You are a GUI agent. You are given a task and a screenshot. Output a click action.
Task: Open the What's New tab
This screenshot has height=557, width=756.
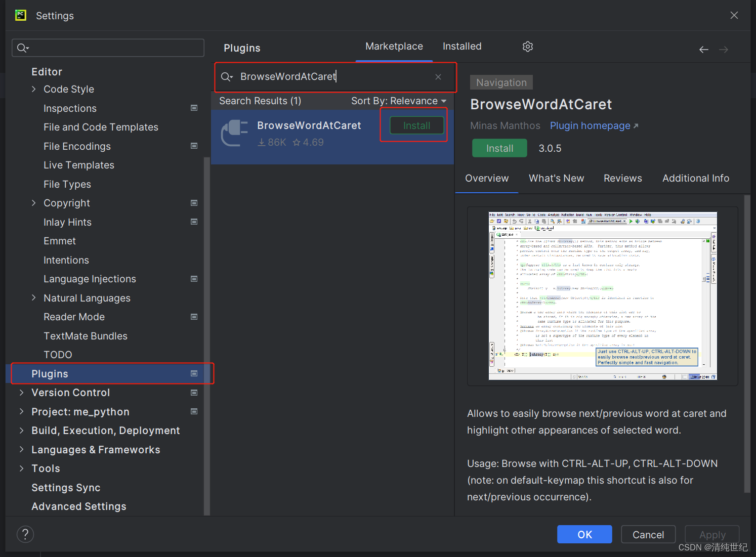(x=556, y=178)
